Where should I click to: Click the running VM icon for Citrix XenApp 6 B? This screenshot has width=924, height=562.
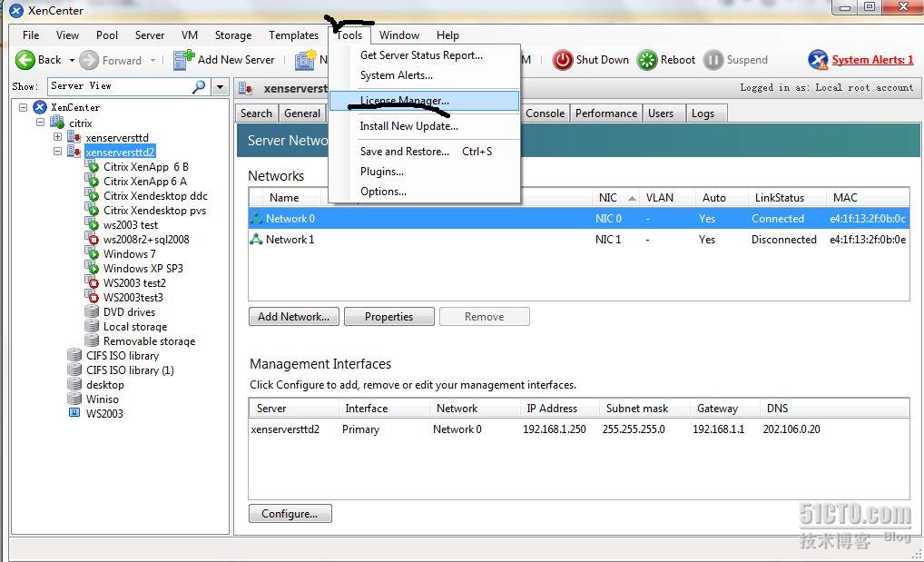pyautogui.click(x=92, y=166)
